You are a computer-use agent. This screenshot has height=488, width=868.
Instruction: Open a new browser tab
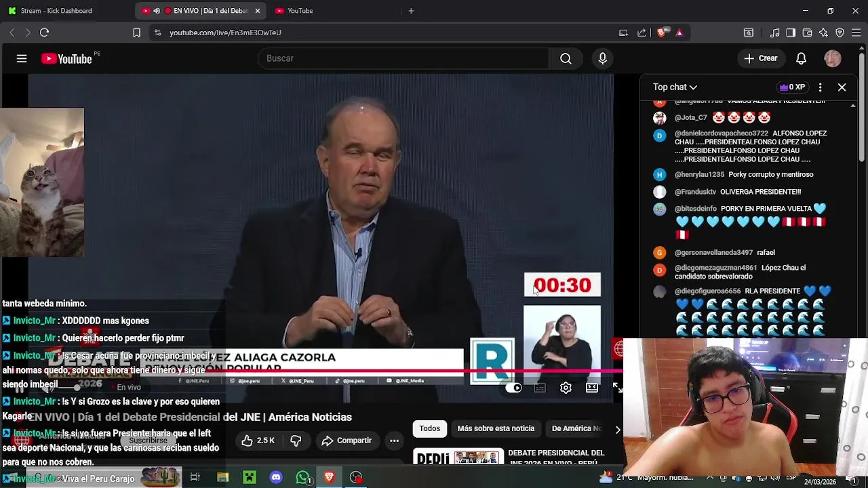[x=411, y=11]
